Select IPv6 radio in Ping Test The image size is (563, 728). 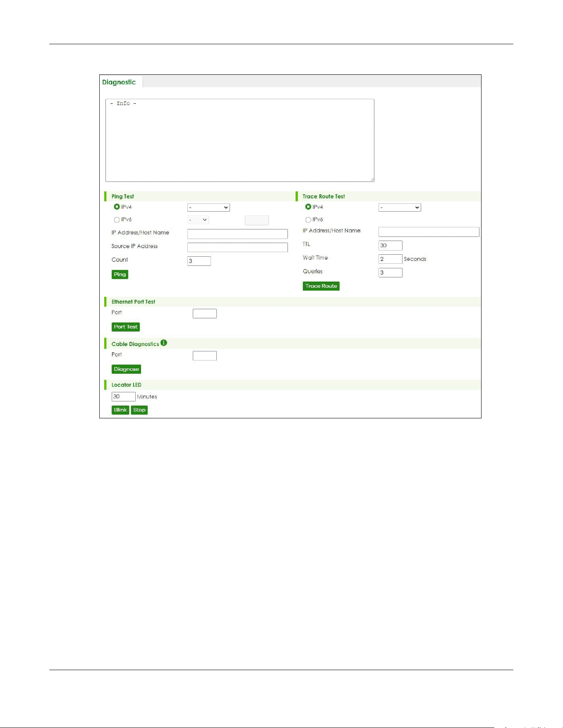point(117,220)
